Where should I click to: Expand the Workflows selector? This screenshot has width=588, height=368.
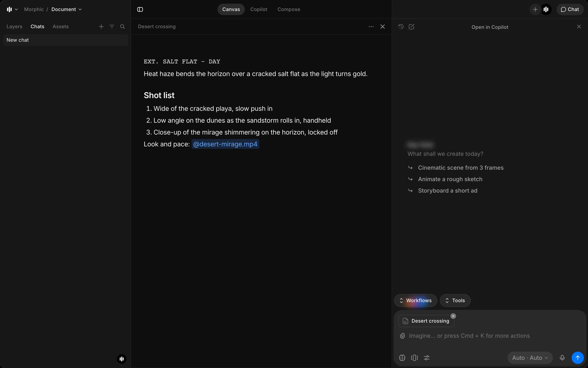tap(415, 300)
